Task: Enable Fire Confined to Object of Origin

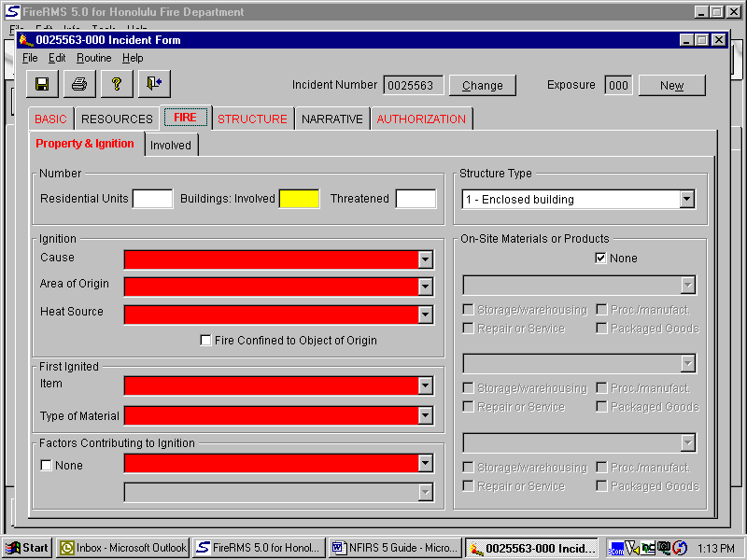Action: click(x=205, y=341)
